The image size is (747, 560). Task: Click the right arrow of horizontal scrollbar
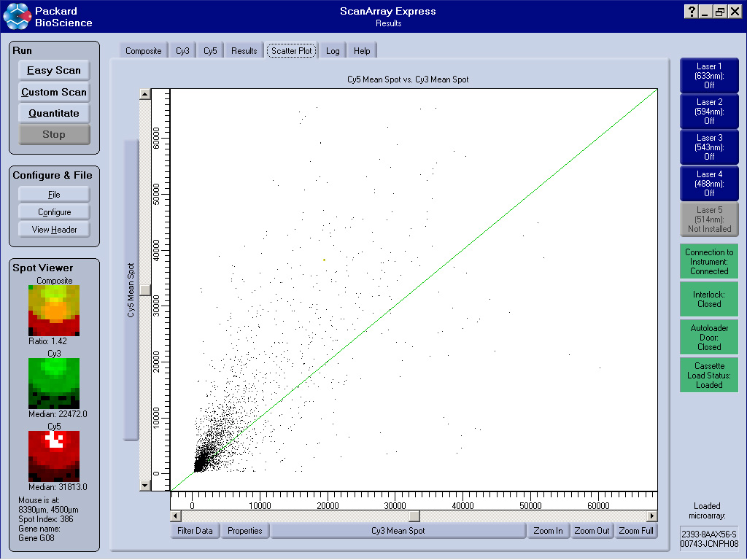[651, 516]
